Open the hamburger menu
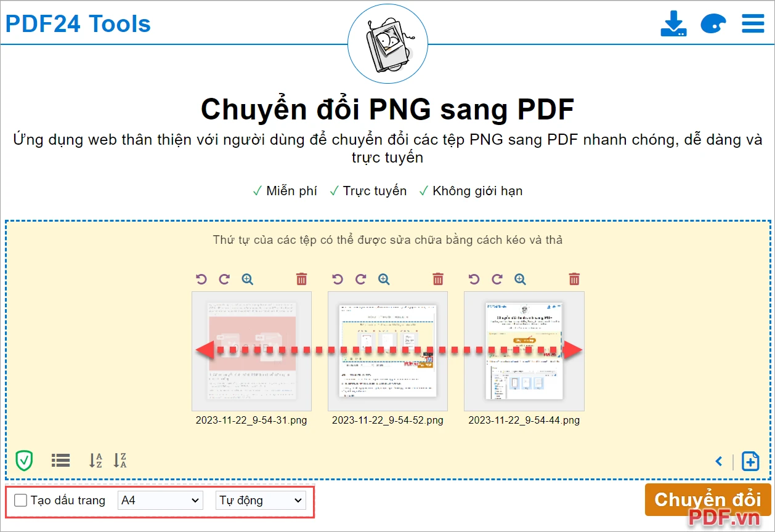 [753, 24]
